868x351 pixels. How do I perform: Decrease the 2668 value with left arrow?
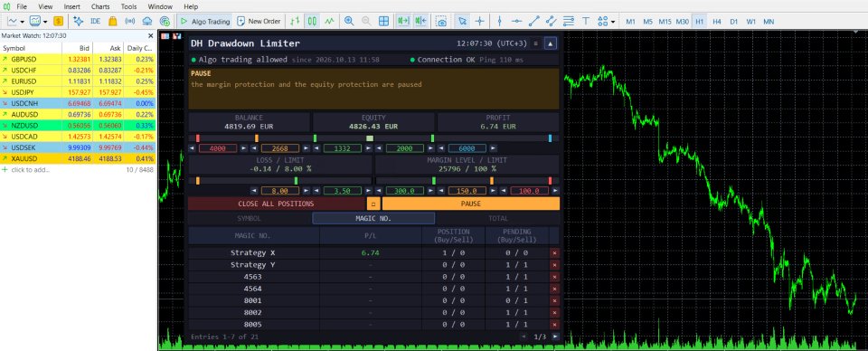pyautogui.click(x=254, y=148)
